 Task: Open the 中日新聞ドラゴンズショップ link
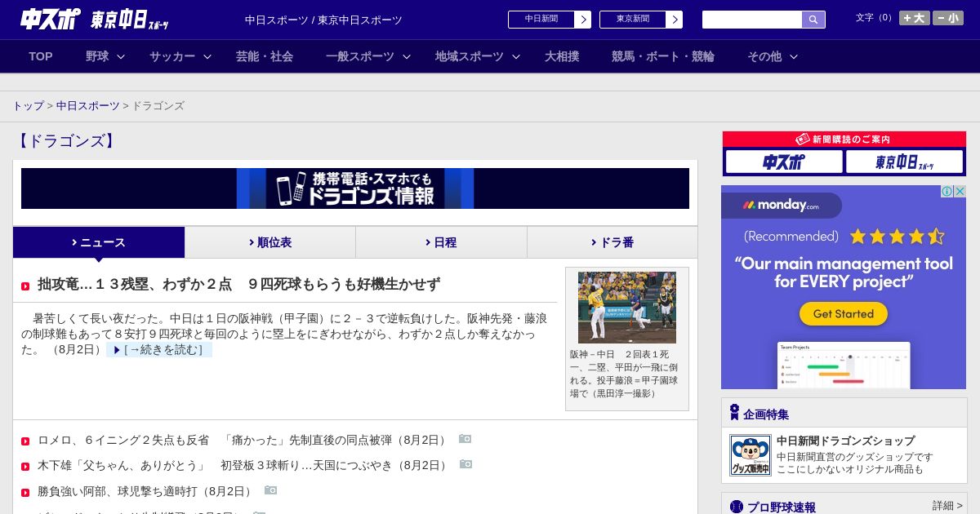[x=845, y=441]
